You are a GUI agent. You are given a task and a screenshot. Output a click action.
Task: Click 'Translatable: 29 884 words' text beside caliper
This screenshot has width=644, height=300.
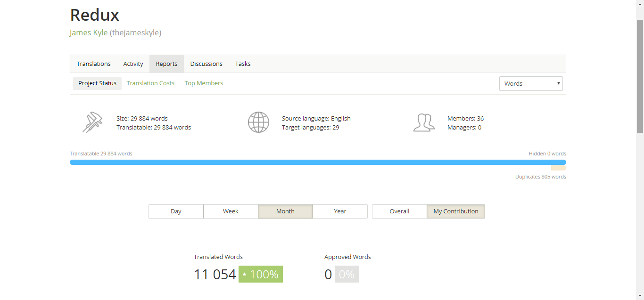click(x=154, y=127)
